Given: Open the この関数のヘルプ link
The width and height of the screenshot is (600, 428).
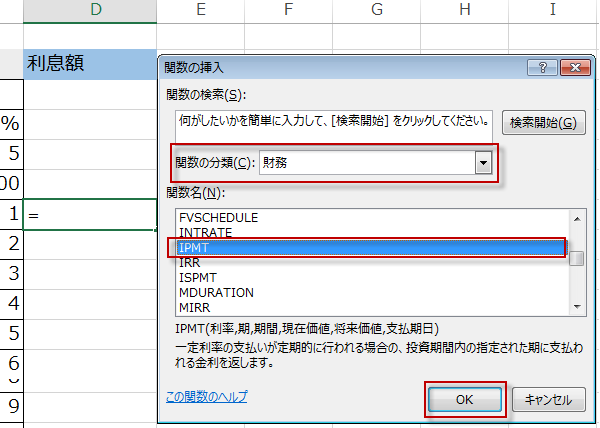Looking at the screenshot, I should click(x=207, y=397).
